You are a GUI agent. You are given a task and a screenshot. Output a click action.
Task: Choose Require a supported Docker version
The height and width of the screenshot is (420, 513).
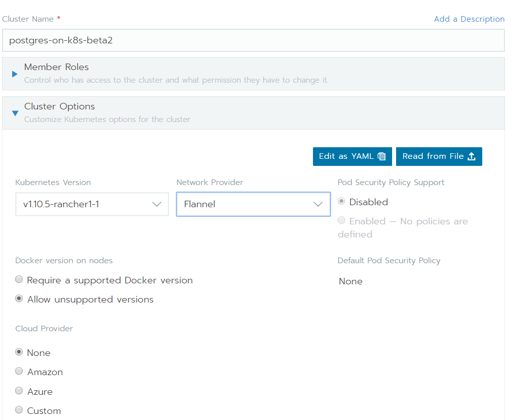pos(19,279)
